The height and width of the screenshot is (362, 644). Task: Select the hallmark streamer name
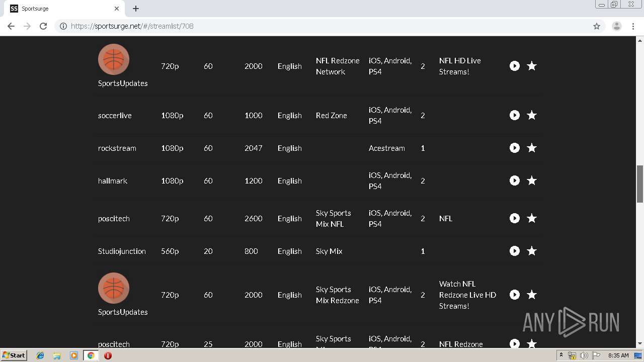click(113, 180)
